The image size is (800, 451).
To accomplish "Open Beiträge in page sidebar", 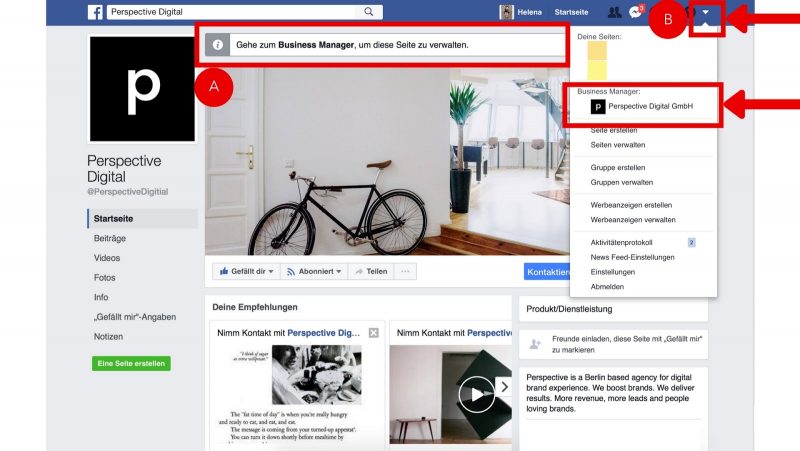I will [110, 238].
